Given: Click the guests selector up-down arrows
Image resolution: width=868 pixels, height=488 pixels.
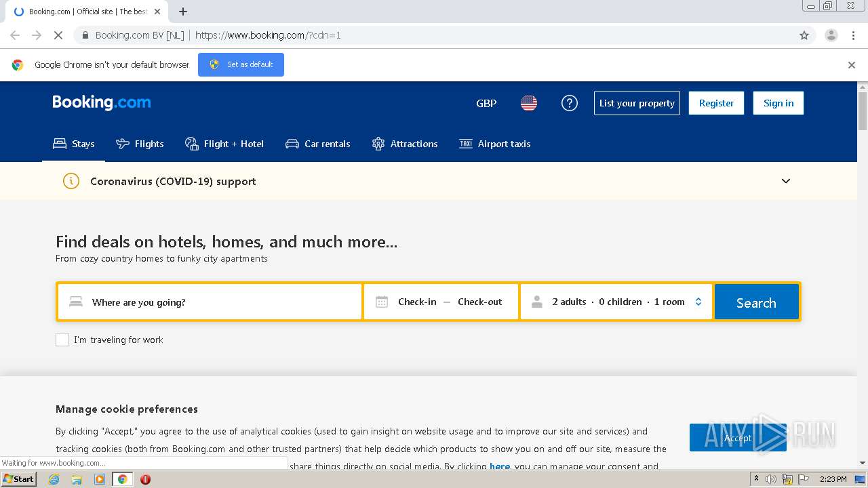Looking at the screenshot, I should (x=698, y=302).
